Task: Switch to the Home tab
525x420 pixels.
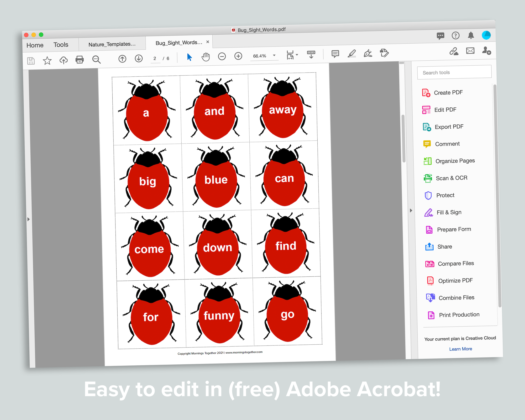Action: click(35, 45)
